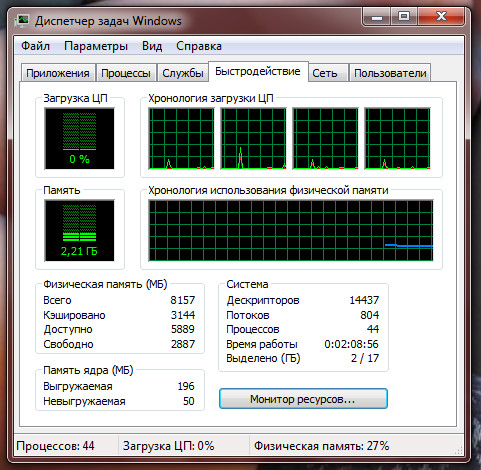Image resolution: width=481 pixels, height=470 pixels.
Task: Click the Загрузка ЦП gauge showing 0 %
Action: [80, 138]
